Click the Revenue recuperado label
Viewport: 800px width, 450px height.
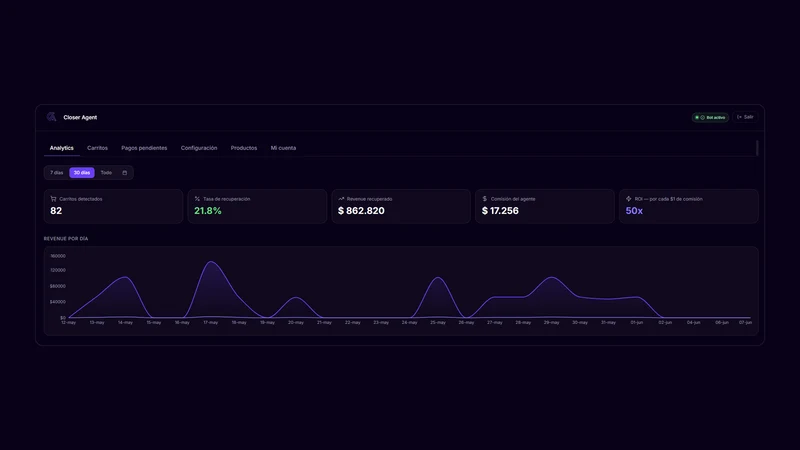(x=369, y=199)
